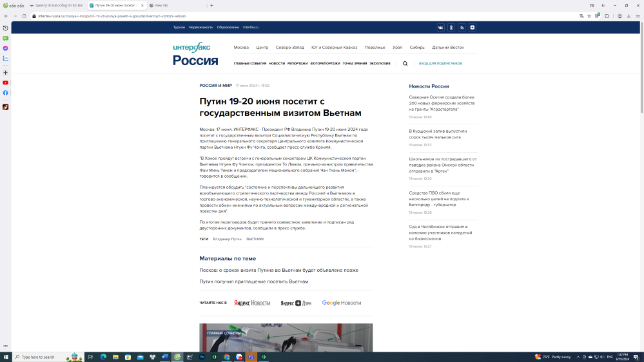Viewport: 644px width, 362px height.
Task: Click 'вход для подписчиков' subscriber login
Action: tap(440, 64)
